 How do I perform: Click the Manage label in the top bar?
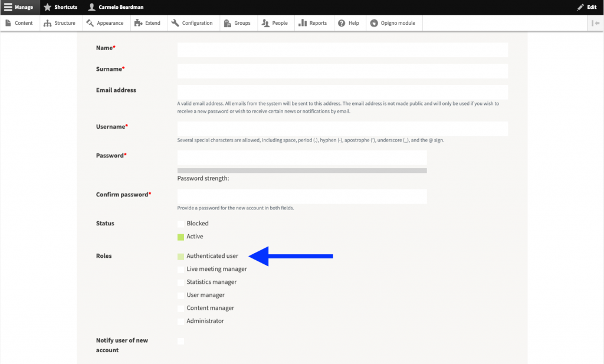pos(24,7)
